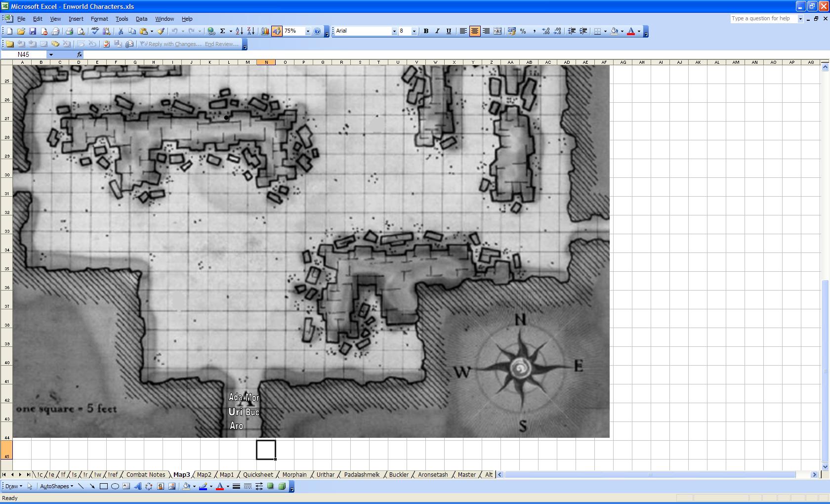Save the workbook with the floppy disk icon
The image size is (830, 504).
pyautogui.click(x=33, y=31)
